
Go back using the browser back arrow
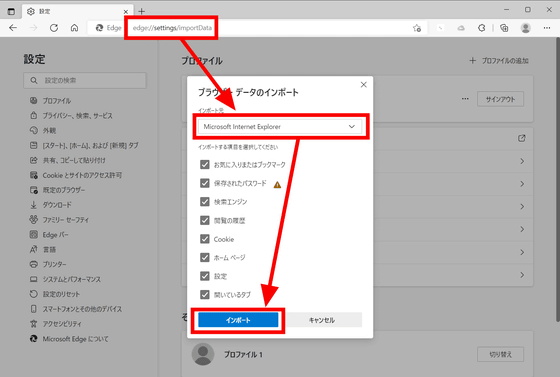(13, 28)
